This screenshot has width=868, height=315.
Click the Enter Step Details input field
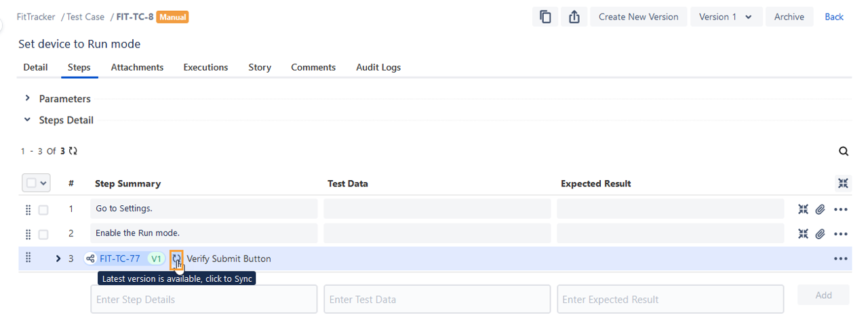point(203,299)
